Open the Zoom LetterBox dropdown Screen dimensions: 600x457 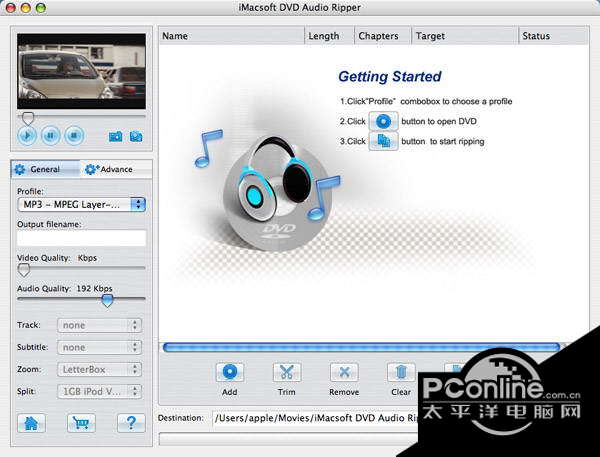point(99,370)
